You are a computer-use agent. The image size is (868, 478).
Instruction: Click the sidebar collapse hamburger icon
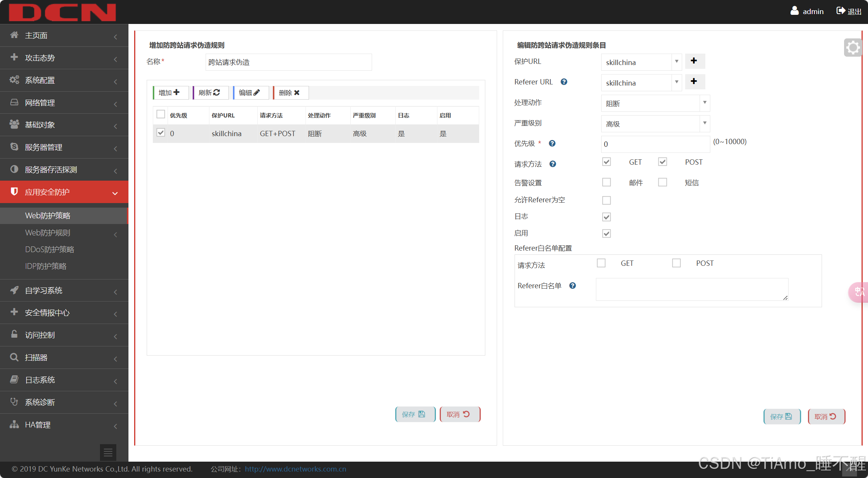[x=108, y=453]
